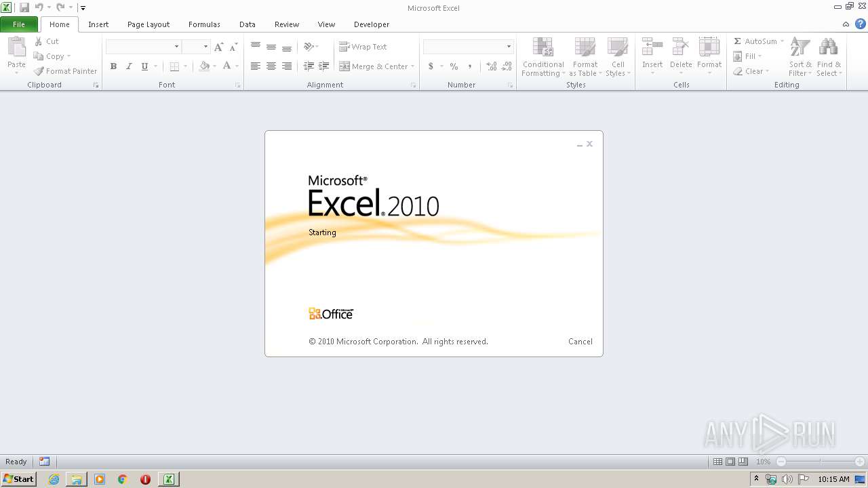Click the Increase Indent icon
868x488 pixels.
pyautogui.click(x=324, y=66)
